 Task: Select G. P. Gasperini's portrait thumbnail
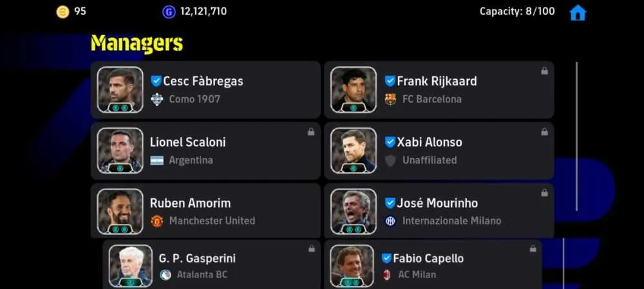pos(131,266)
